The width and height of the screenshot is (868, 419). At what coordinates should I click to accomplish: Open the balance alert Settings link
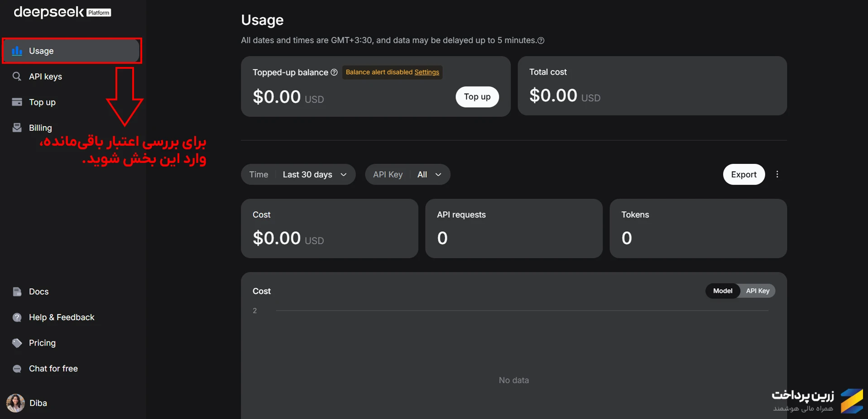point(427,72)
